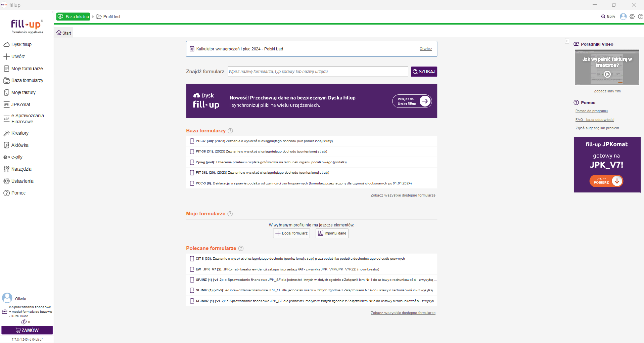The width and height of the screenshot is (644, 343).
Task: Click the Oliwia user avatar
Action: (x=7, y=298)
